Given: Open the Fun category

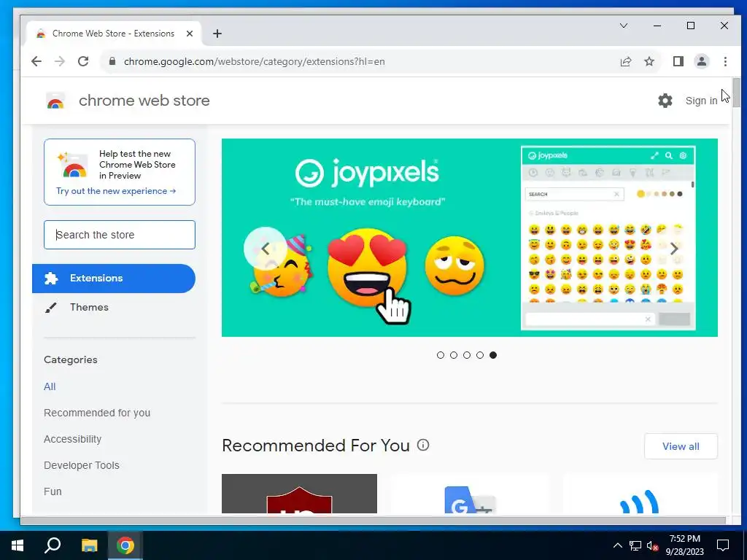Looking at the screenshot, I should point(53,491).
